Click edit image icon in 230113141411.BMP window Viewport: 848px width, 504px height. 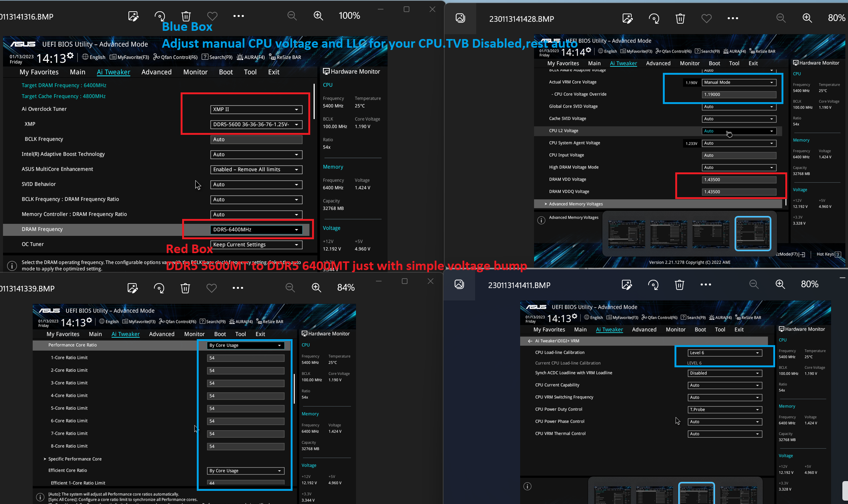click(627, 285)
